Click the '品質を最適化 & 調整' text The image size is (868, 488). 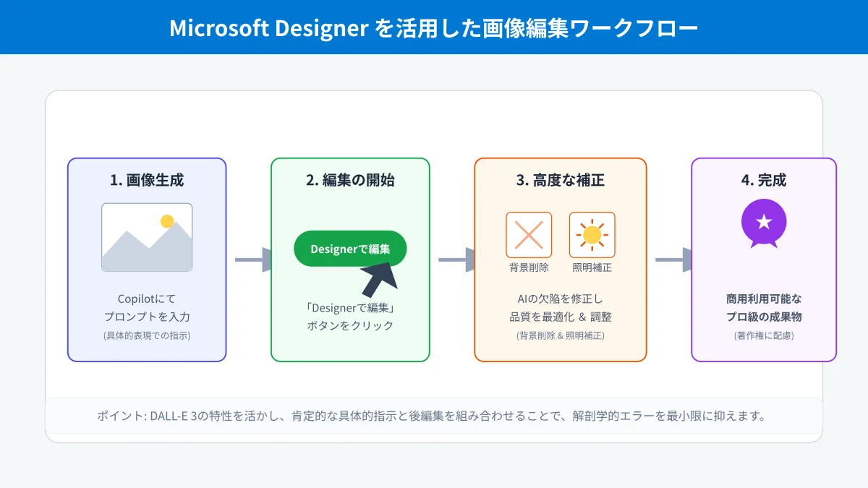(x=561, y=317)
